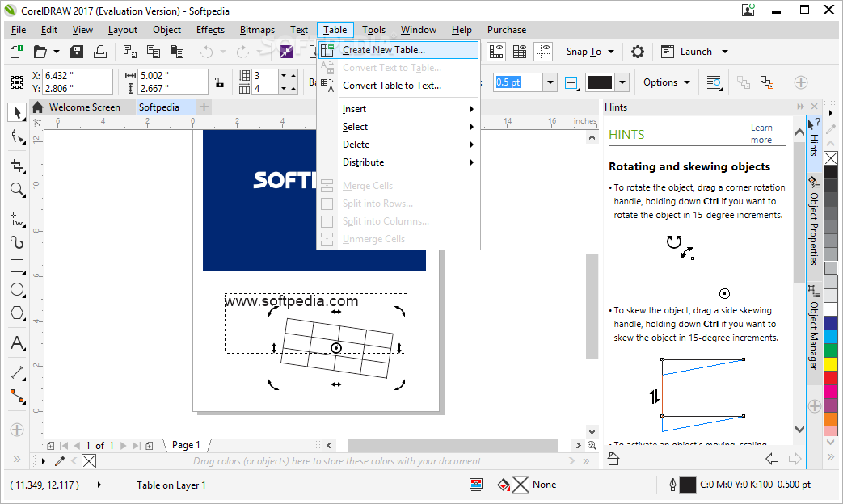
Task: Open the Select submenu item
Action: click(x=398, y=127)
